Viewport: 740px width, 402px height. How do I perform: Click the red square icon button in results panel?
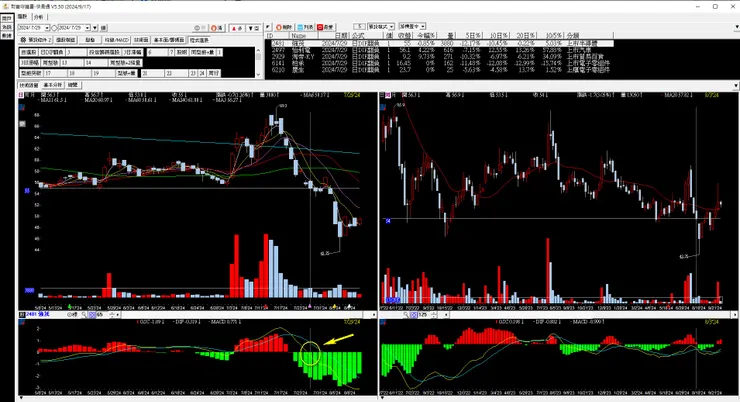click(326, 27)
